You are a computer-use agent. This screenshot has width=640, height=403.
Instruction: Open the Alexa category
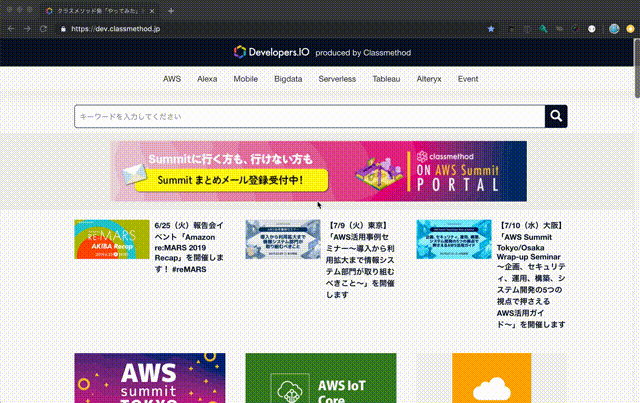pos(207,79)
